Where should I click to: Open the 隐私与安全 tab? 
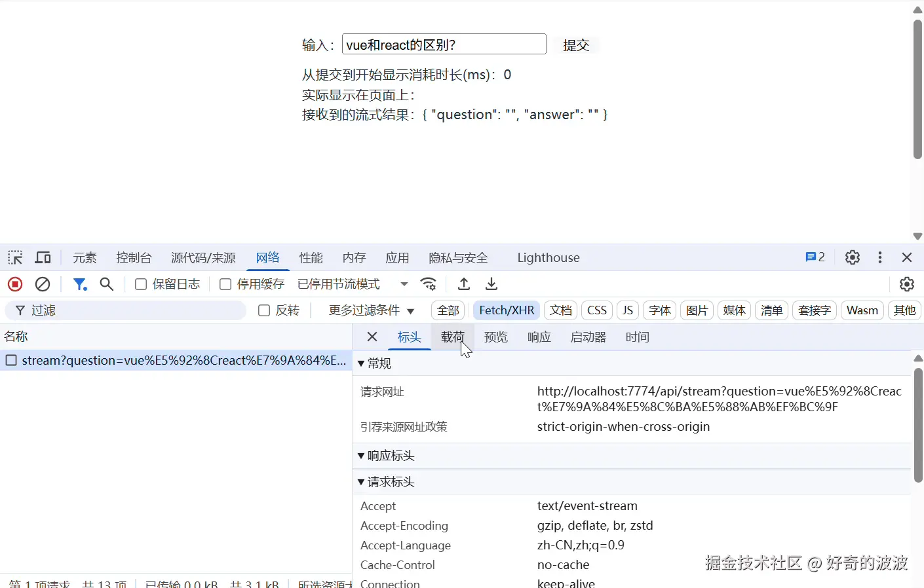tap(458, 257)
